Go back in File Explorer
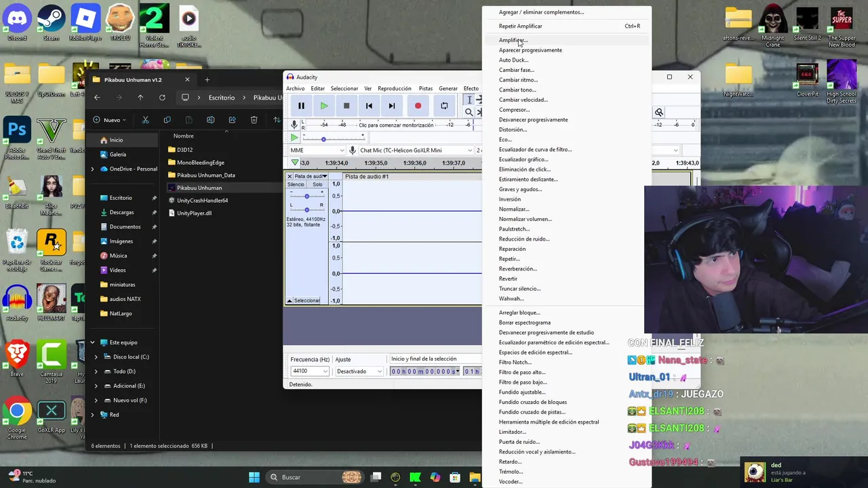The width and height of the screenshot is (868, 488). [x=97, y=98]
